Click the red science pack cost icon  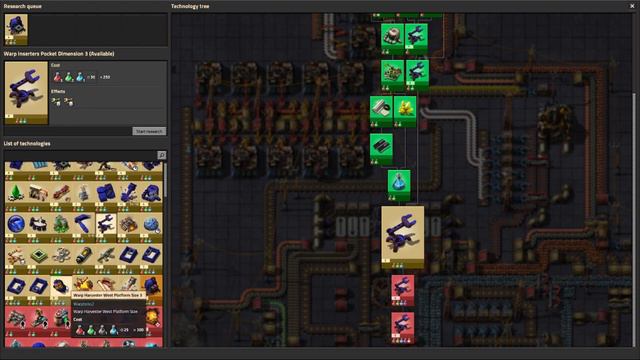[x=58, y=77]
